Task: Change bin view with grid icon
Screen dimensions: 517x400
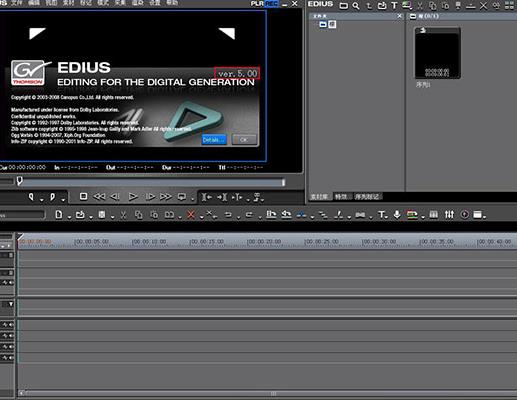Action: pyautogui.click(x=509, y=6)
